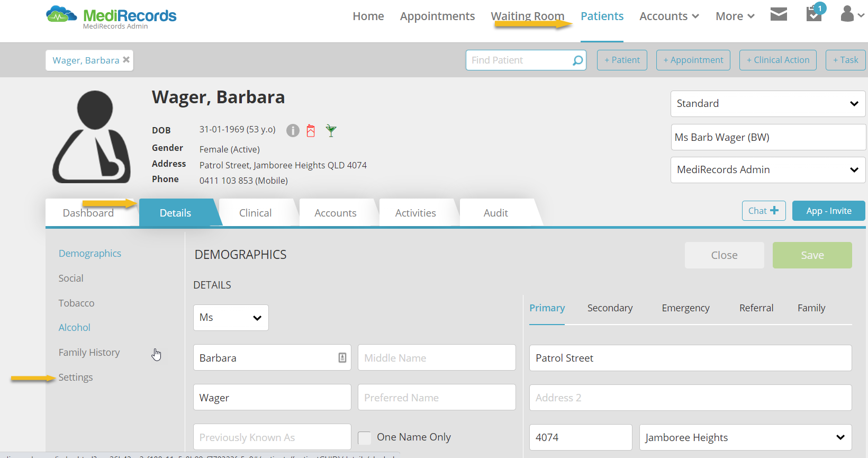Switch to the Audit tab
The image size is (868, 458).
click(496, 213)
